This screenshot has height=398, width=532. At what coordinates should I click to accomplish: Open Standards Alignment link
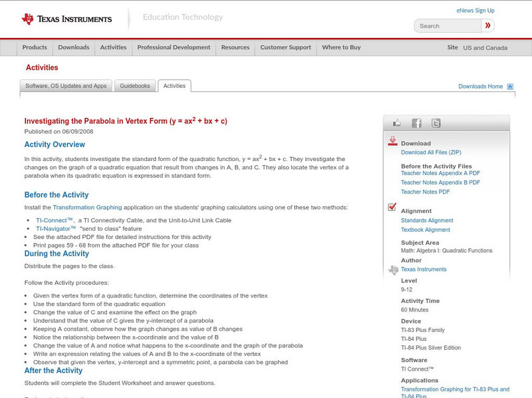coord(427,220)
